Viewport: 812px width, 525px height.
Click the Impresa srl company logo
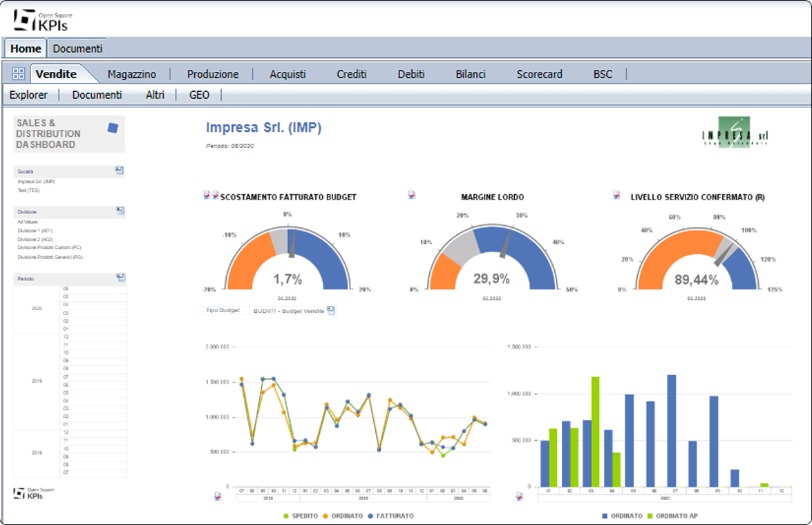point(735,132)
